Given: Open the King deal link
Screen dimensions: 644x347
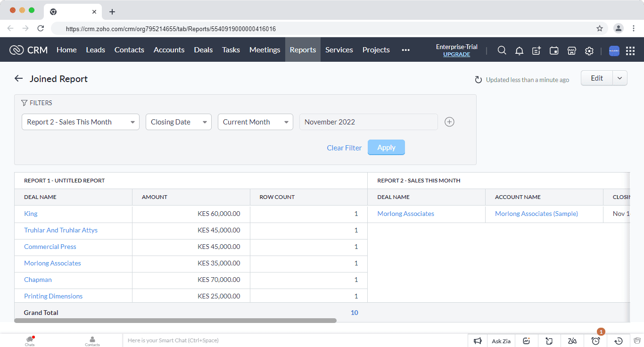Looking at the screenshot, I should (x=31, y=214).
